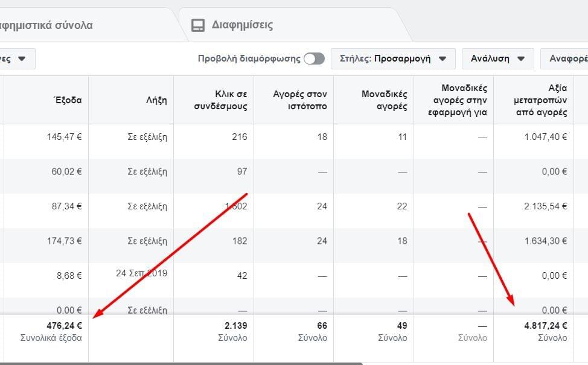This screenshot has height=365, width=588.
Task: Expand the Ανάλυση dropdown menu
Action: coord(498,59)
